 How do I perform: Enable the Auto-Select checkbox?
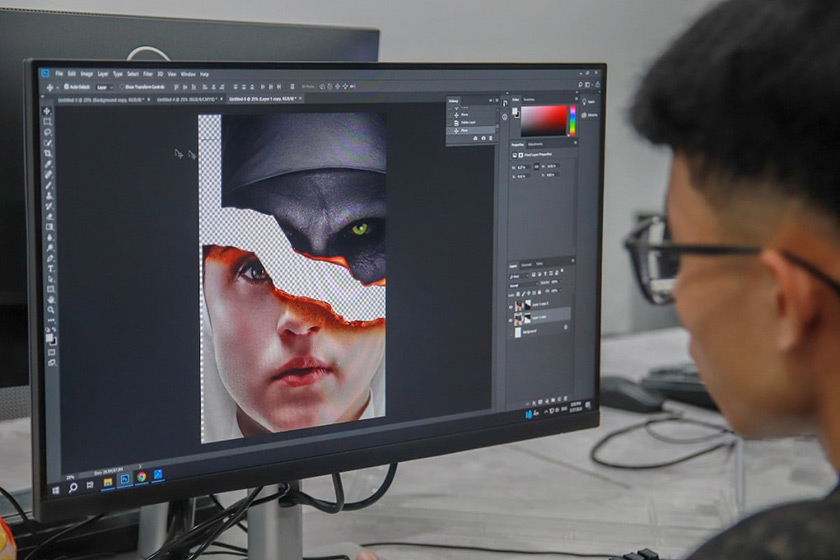67,86
